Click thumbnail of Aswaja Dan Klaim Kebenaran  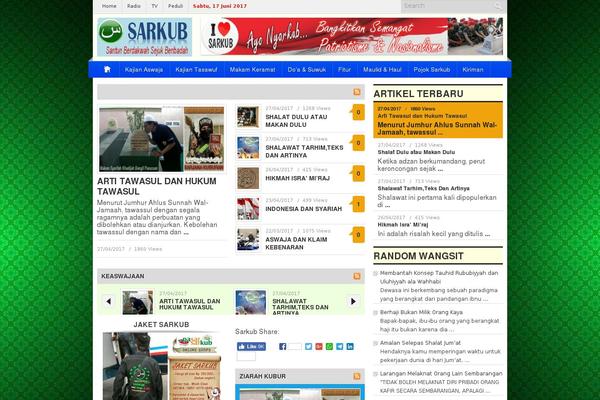(248, 239)
